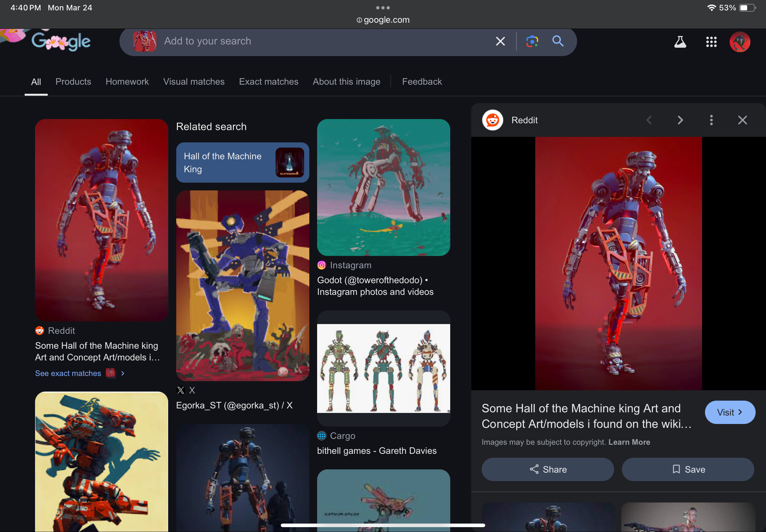This screenshot has width=766, height=532.
Task: Open 'Some Hall of the Machine king' result title
Action: coord(97,351)
